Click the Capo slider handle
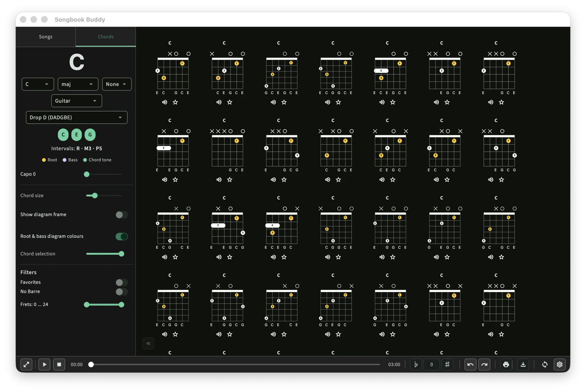586x392 pixels. (87, 174)
